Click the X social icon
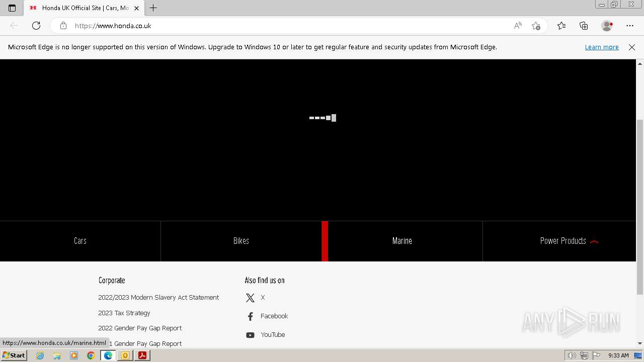Viewport: 644px width, 362px height. 250,298
